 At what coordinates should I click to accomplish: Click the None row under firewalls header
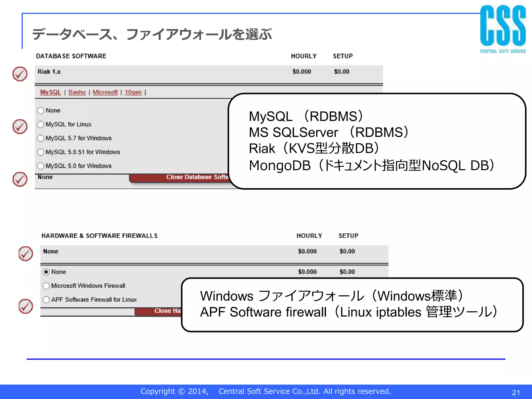214,254
